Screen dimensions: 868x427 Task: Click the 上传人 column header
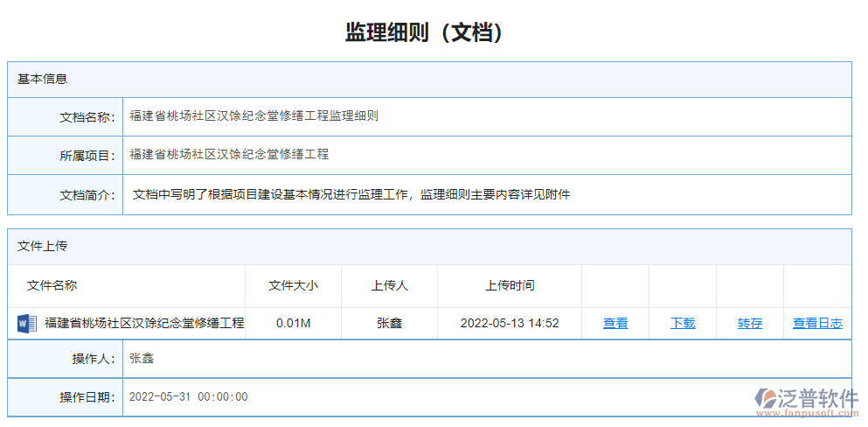click(389, 285)
